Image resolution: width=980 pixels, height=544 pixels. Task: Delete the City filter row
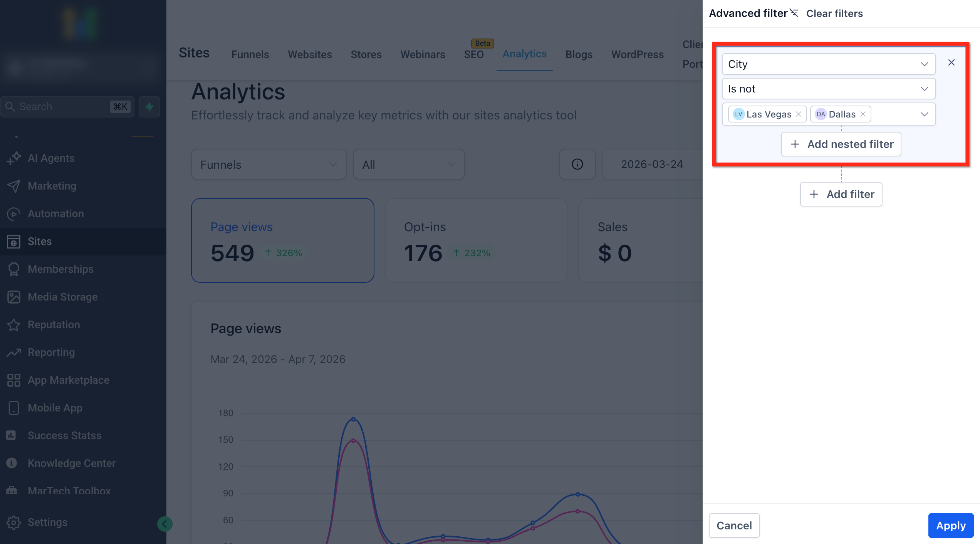(951, 62)
